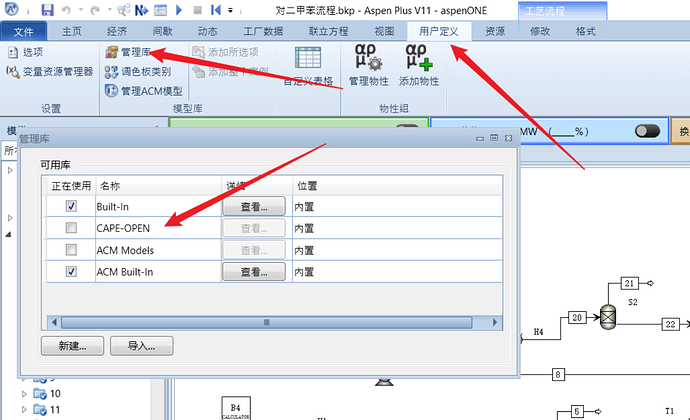This screenshot has height=420, width=690.
Task: Open the Undo history dropdown arrow
Action: point(80,10)
